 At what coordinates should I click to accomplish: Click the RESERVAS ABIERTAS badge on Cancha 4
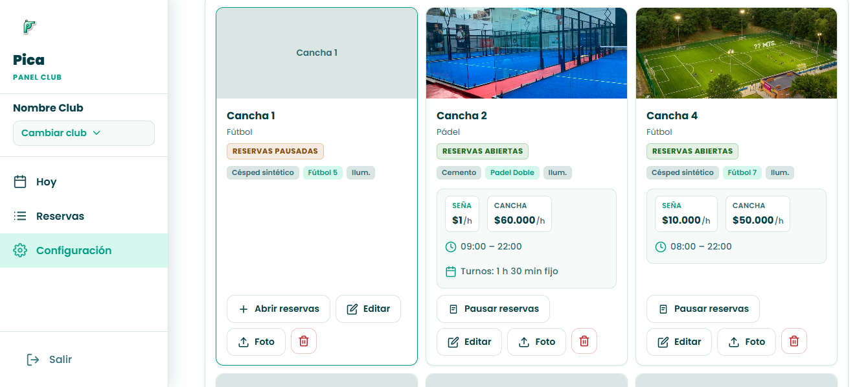point(692,151)
